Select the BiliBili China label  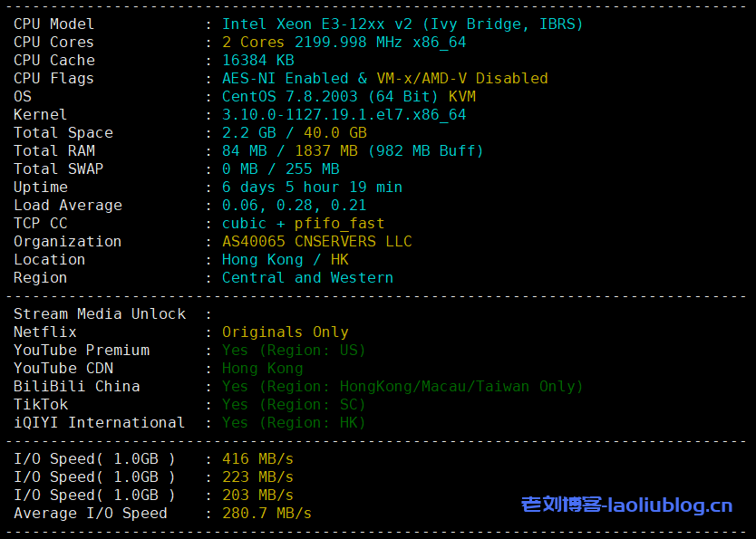coord(77,386)
